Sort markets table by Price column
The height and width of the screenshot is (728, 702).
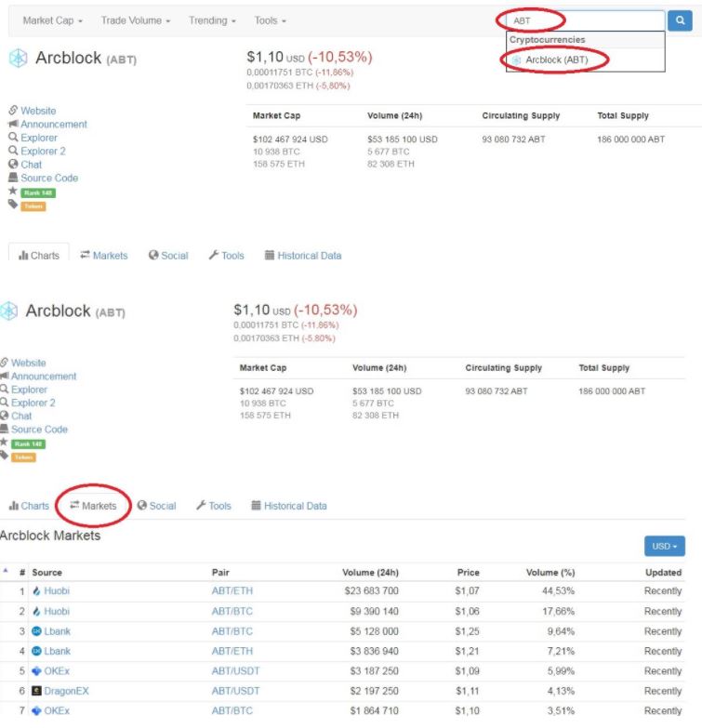468,573
